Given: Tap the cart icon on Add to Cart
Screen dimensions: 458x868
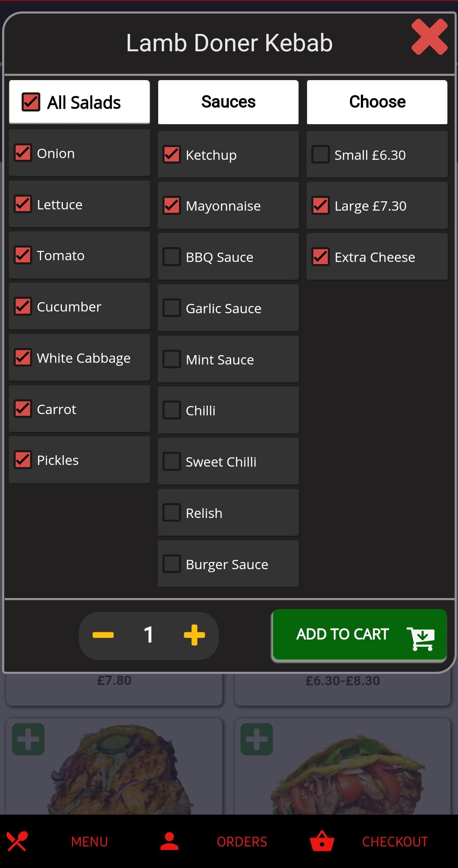Looking at the screenshot, I should click(x=421, y=637).
